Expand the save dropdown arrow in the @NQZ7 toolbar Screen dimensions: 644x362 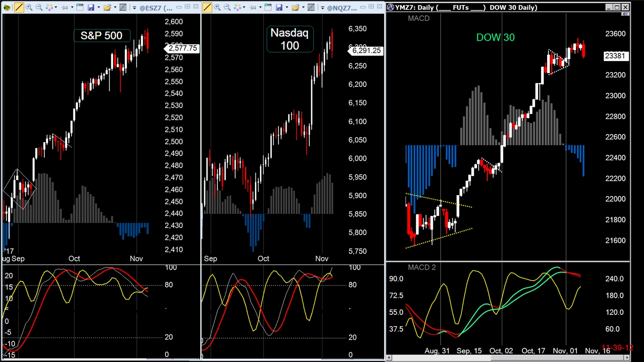tap(287, 7)
